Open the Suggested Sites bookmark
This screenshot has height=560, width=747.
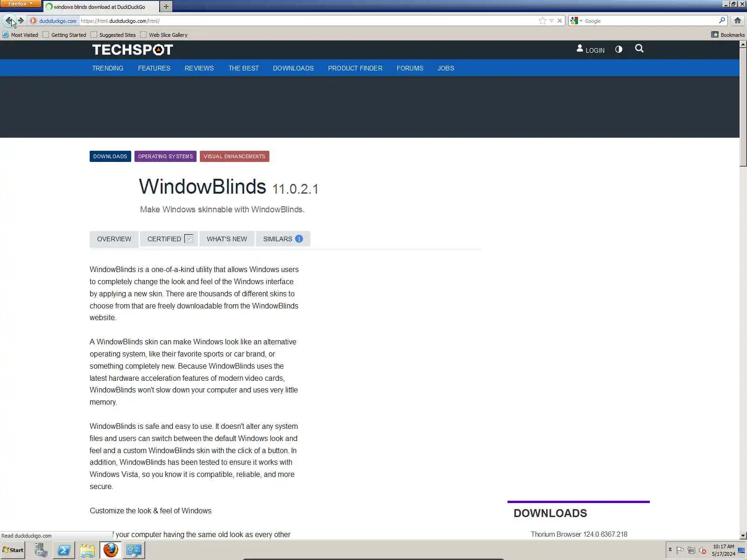coord(113,35)
